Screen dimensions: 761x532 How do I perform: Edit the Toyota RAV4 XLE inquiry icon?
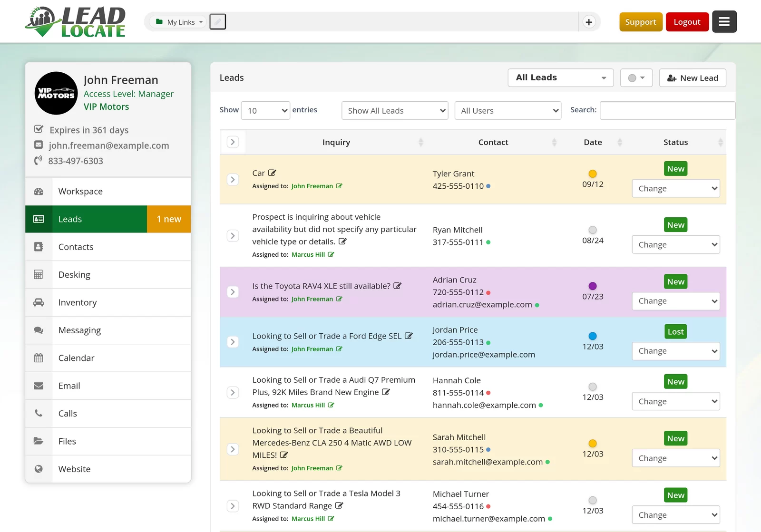(x=398, y=286)
